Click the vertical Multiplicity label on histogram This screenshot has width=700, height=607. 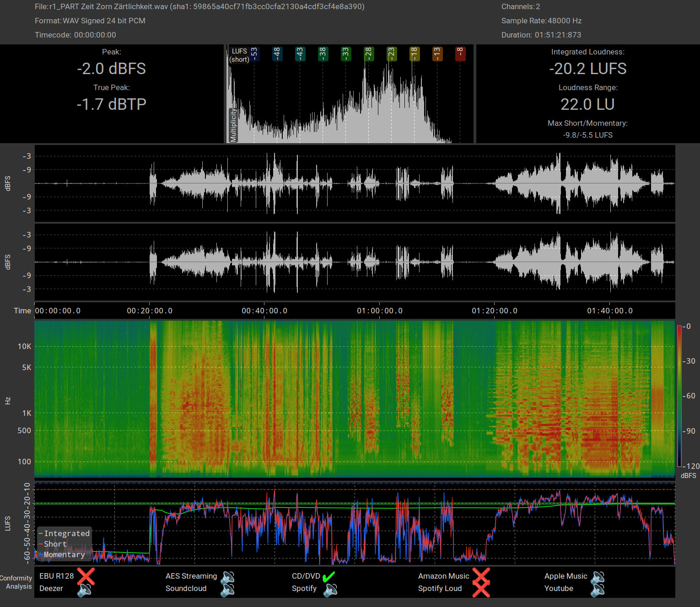233,125
